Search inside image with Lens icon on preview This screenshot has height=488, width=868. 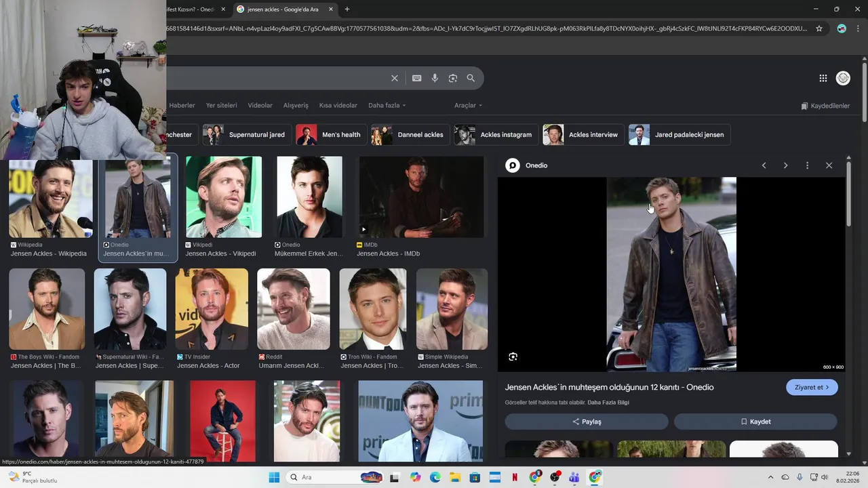click(x=513, y=357)
